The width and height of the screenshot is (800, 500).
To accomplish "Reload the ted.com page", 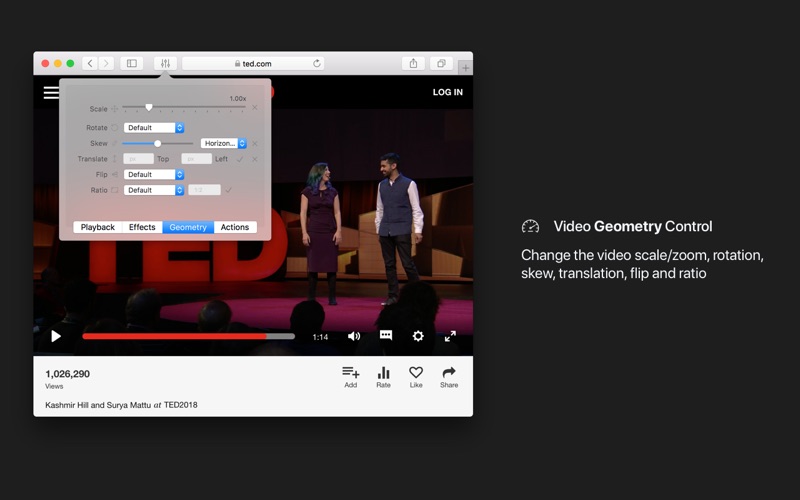I will click(317, 63).
